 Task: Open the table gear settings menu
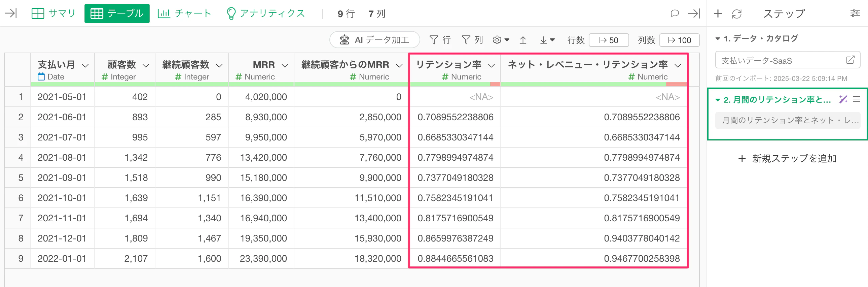tap(501, 40)
